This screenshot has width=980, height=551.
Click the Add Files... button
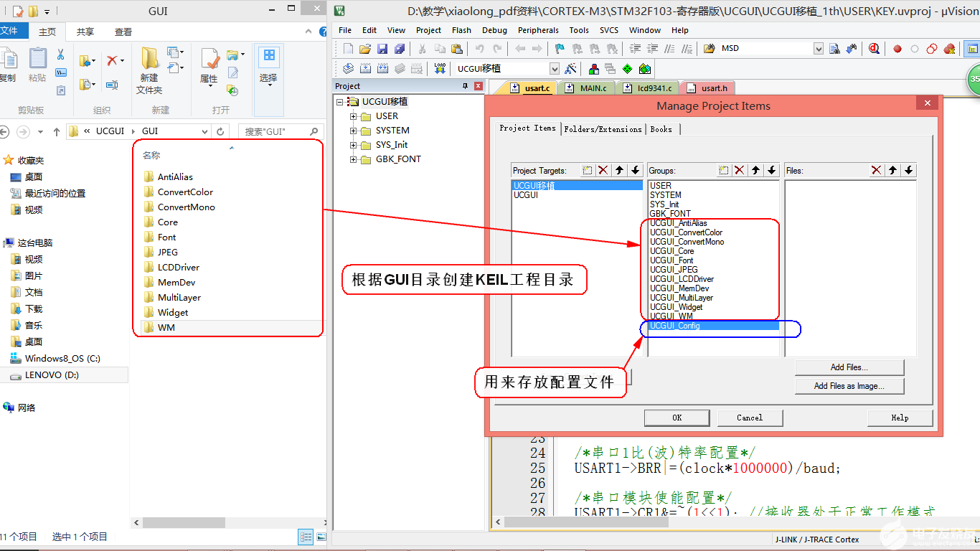pyautogui.click(x=849, y=367)
